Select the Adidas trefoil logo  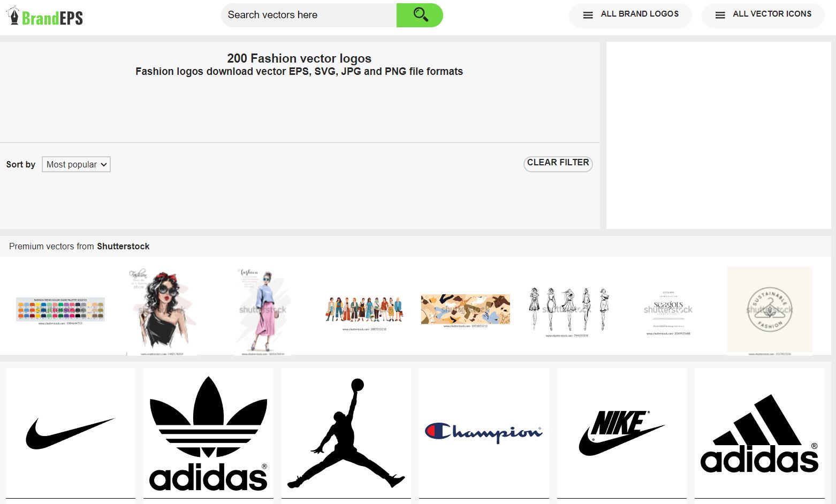tap(208, 433)
